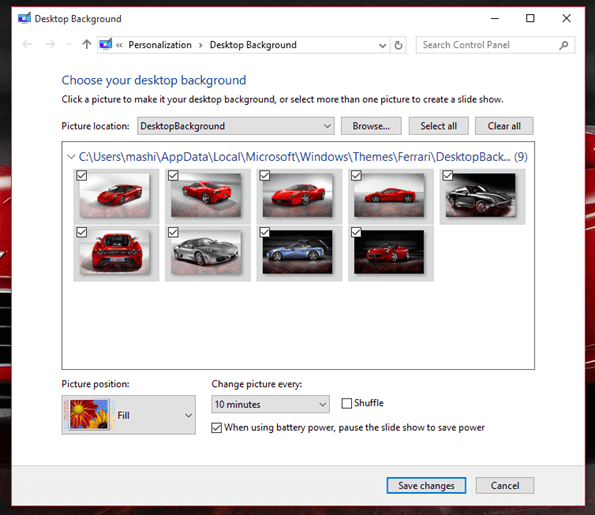The width and height of the screenshot is (595, 515).
Task: Click the Clear all button
Action: [504, 126]
